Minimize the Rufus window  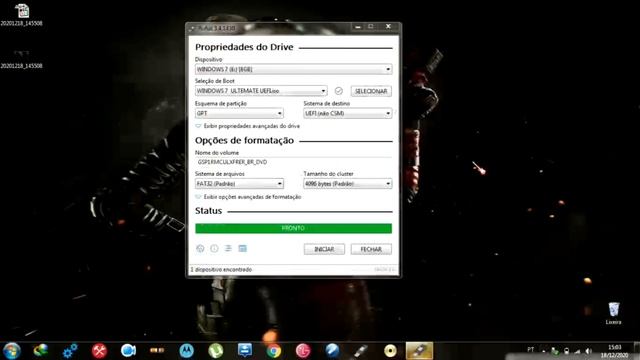coord(358,27)
